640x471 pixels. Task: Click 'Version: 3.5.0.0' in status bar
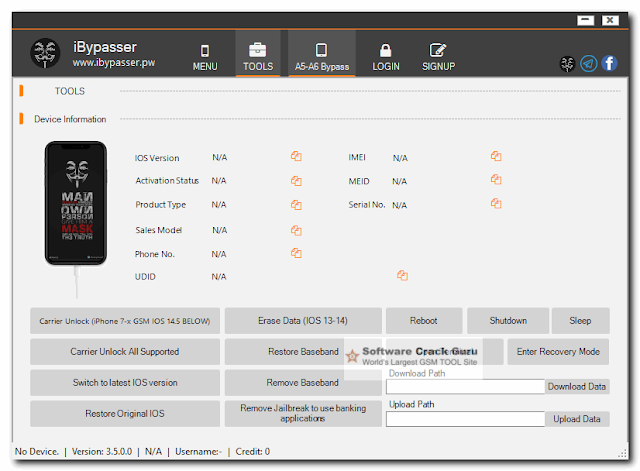pyautogui.click(x=102, y=451)
